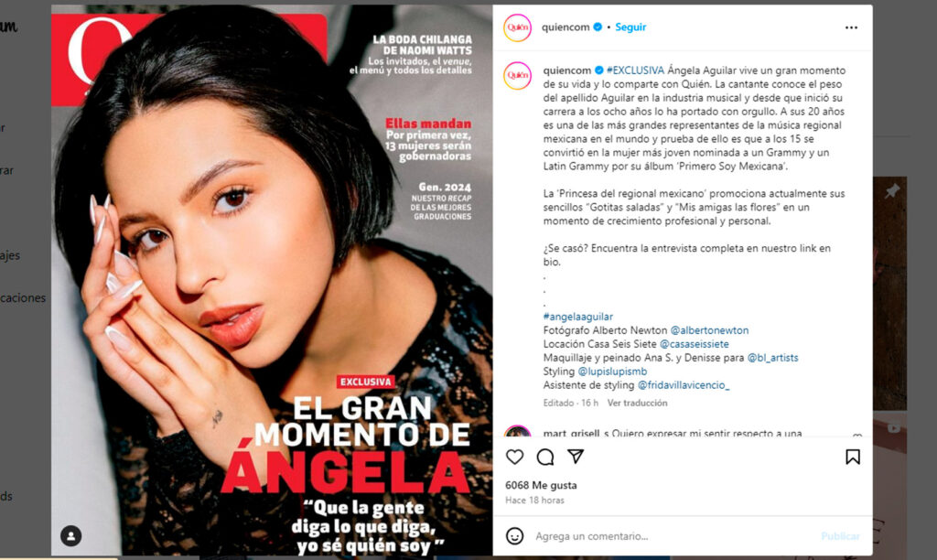This screenshot has height=560, width=937.
Task: Save the post with bookmark icon
Action: [x=853, y=458]
